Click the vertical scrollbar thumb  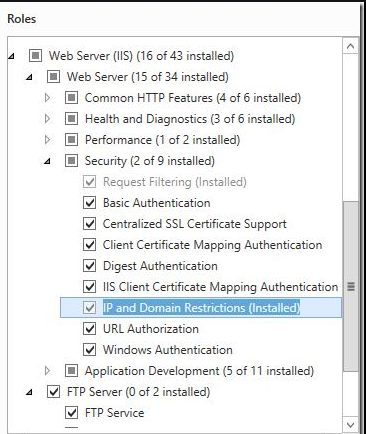[x=350, y=287]
